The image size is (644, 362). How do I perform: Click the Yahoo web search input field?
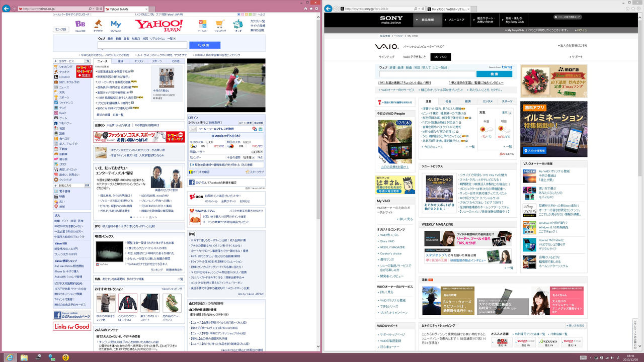tap(142, 45)
